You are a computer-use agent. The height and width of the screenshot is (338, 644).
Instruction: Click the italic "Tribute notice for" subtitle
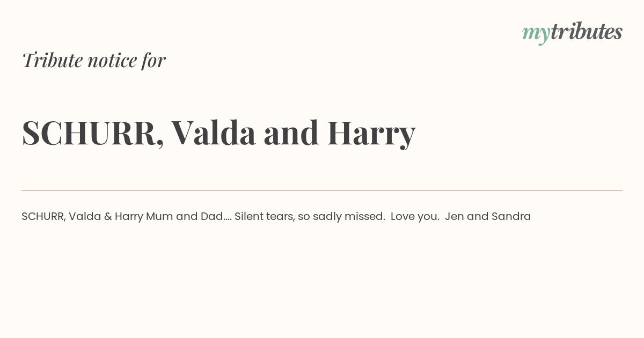click(94, 60)
